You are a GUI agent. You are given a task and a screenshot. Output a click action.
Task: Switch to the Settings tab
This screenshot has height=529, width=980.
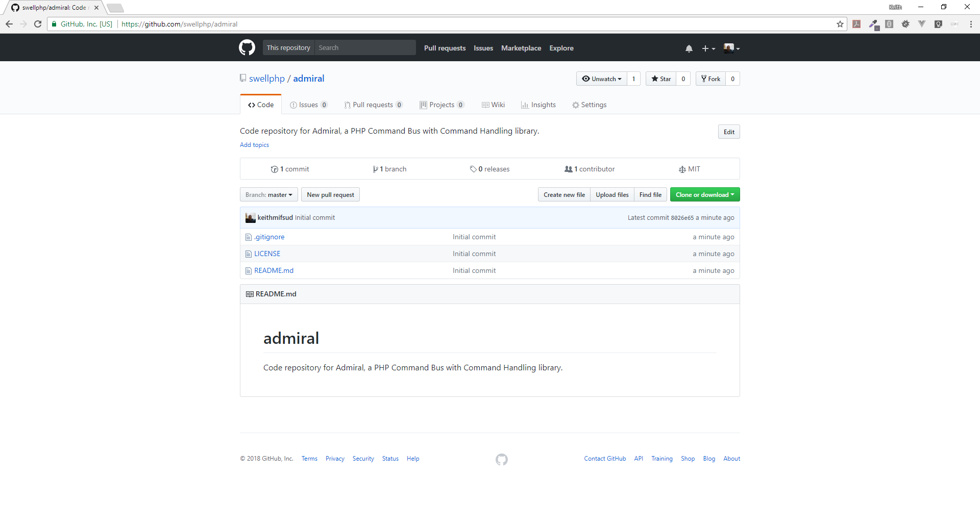(589, 105)
